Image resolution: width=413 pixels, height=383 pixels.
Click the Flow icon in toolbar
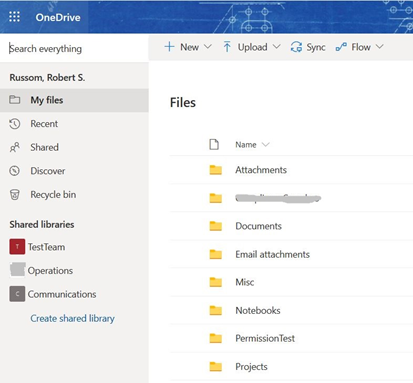(x=341, y=47)
